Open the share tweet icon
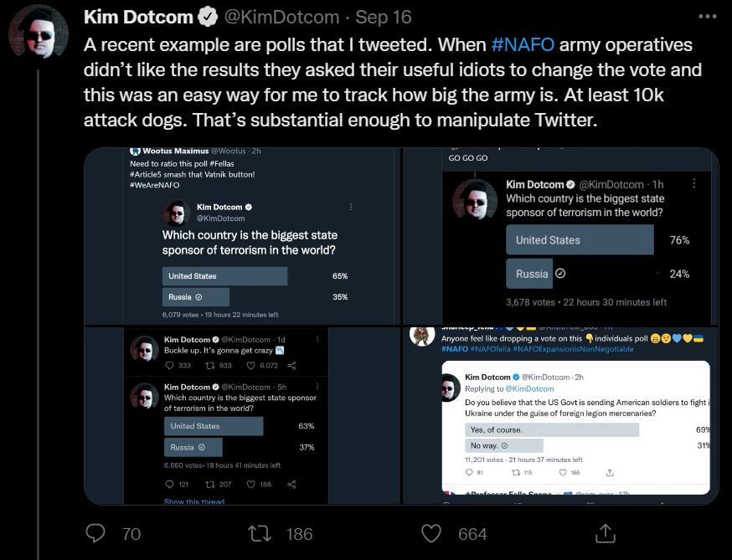Image resolution: width=732 pixels, height=560 pixels. (605, 533)
